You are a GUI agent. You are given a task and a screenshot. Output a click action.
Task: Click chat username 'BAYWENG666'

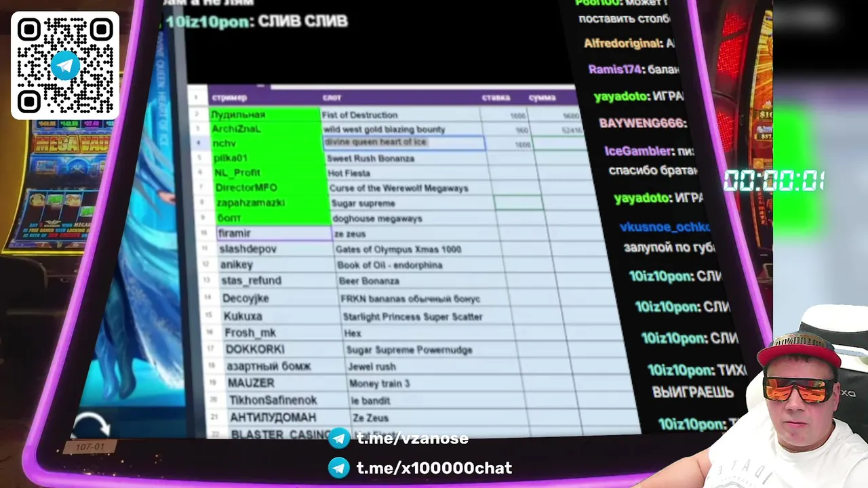[x=642, y=123]
